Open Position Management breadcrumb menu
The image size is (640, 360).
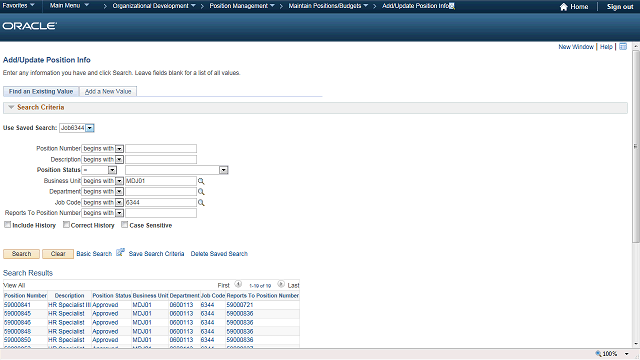click(242, 6)
